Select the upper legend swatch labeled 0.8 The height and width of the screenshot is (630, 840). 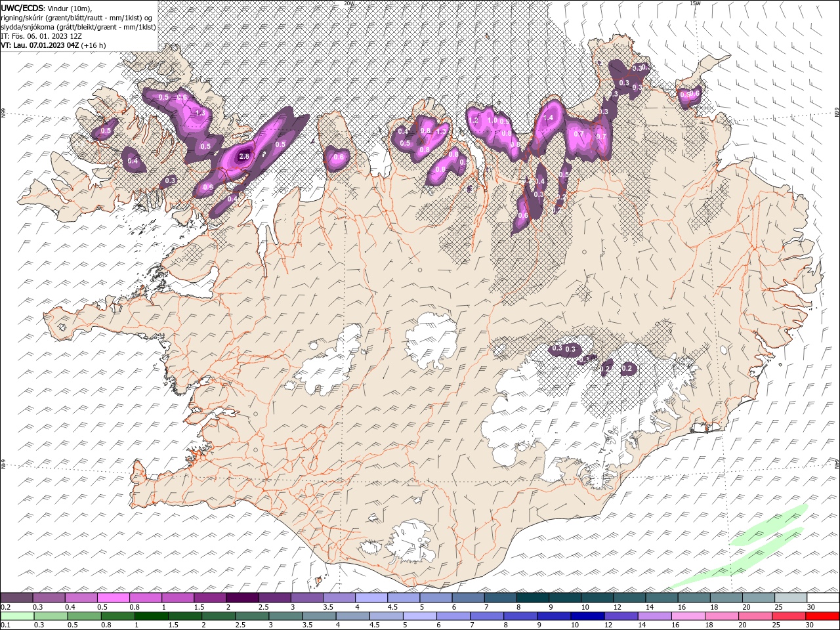click(x=145, y=598)
